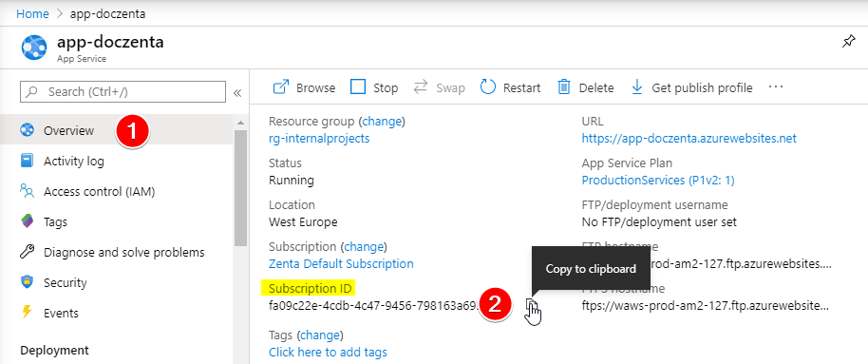Pin the app-doczenta blade to dashboard

[848, 42]
